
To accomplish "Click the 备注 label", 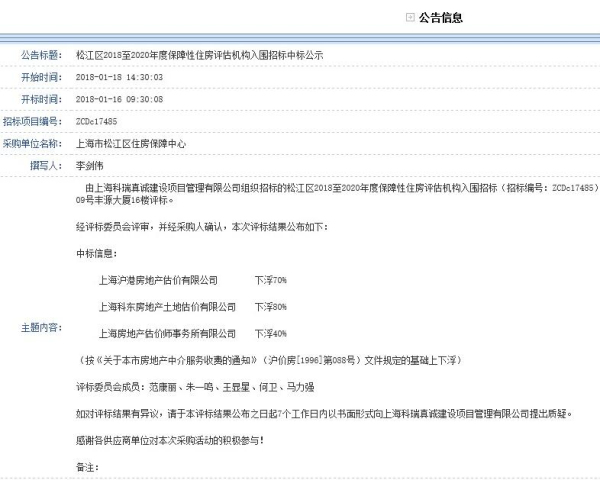I will (87, 467).
